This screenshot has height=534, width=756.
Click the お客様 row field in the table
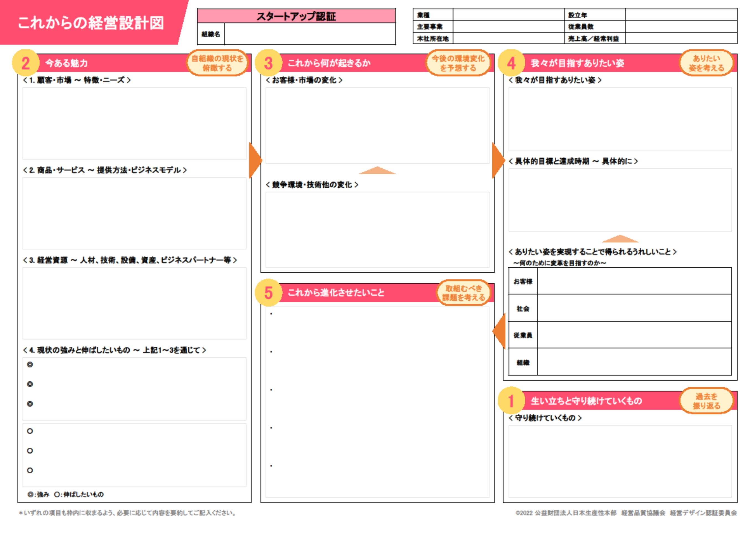[634, 281]
